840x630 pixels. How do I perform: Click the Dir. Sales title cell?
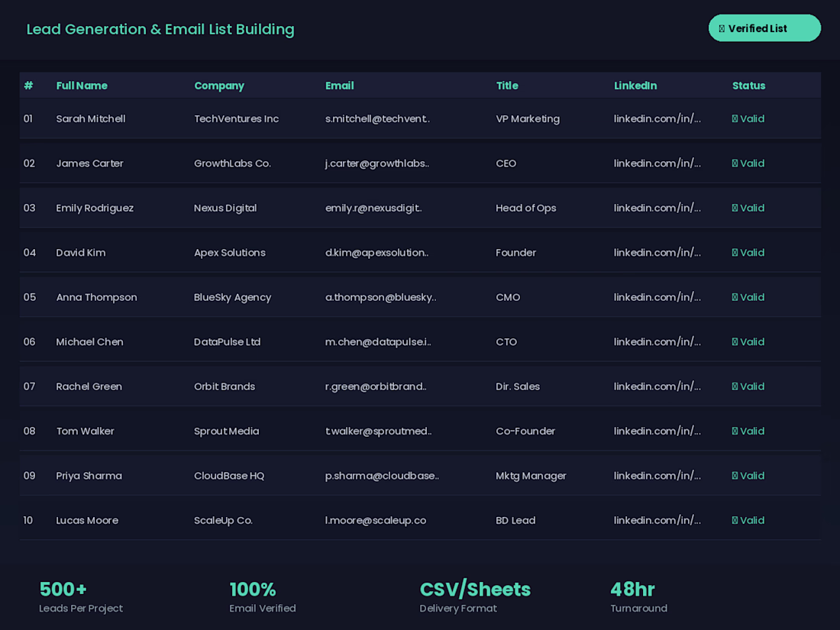(x=518, y=386)
